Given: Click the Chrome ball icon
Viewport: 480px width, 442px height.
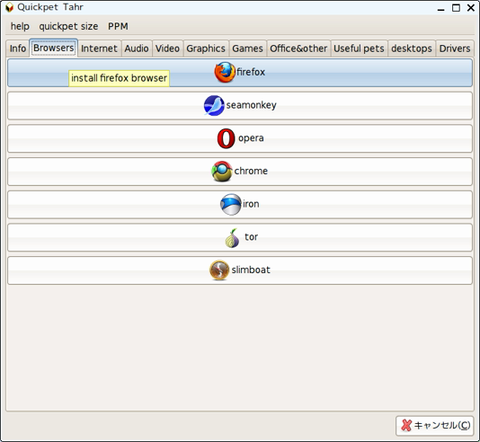Looking at the screenshot, I should (x=222, y=171).
